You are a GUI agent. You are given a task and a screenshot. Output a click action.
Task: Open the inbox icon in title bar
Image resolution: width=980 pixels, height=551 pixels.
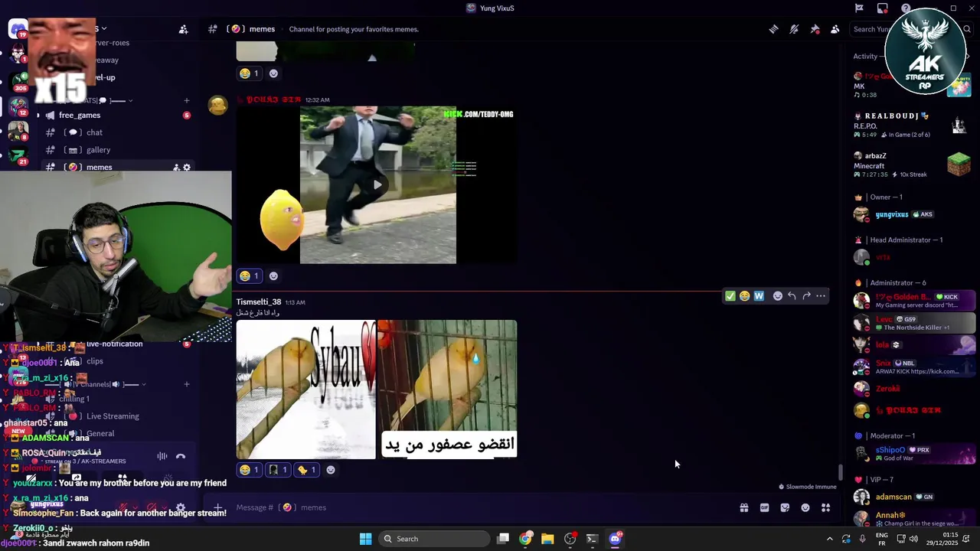[x=883, y=8]
